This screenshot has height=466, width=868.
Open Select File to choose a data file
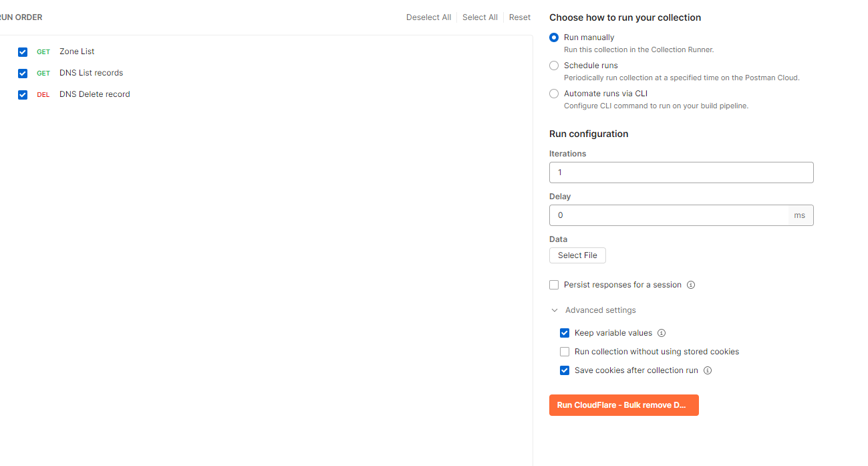(577, 255)
